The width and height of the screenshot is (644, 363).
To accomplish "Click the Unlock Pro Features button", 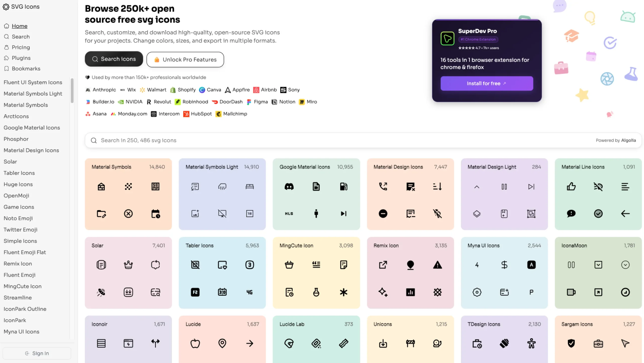I will click(x=185, y=59).
